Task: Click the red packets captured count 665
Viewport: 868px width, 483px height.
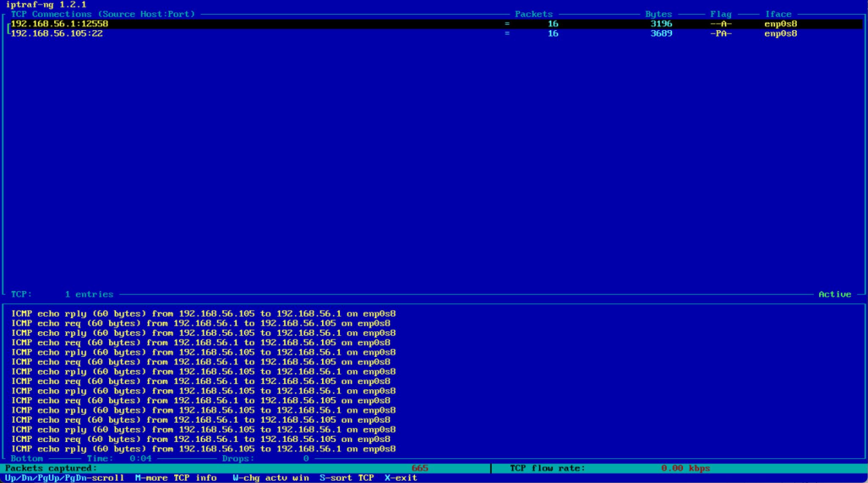Action: [420, 468]
